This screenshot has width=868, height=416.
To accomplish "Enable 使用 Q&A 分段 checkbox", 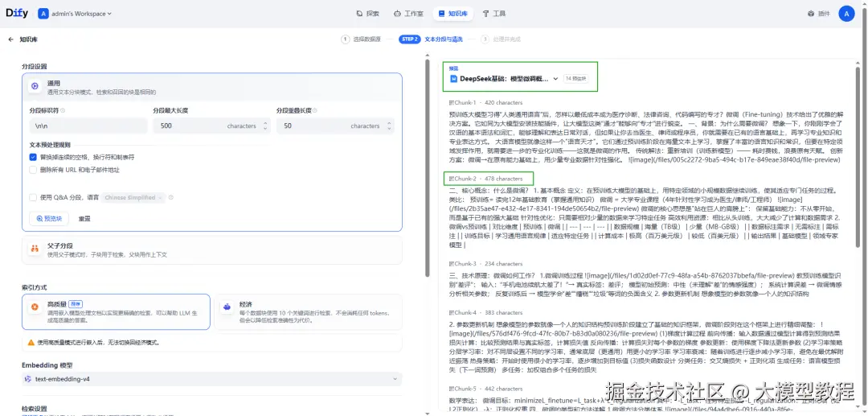I will 33,197.
